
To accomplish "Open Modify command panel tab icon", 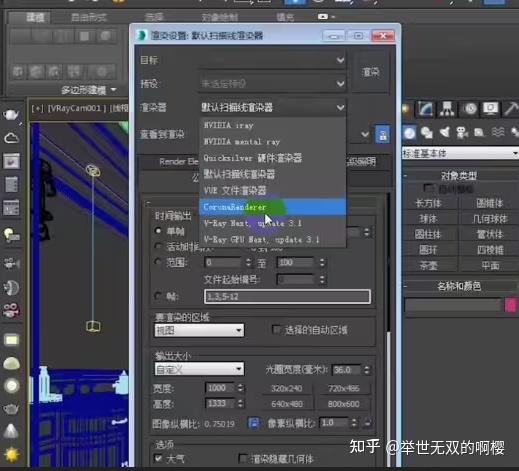I will click(425, 109).
